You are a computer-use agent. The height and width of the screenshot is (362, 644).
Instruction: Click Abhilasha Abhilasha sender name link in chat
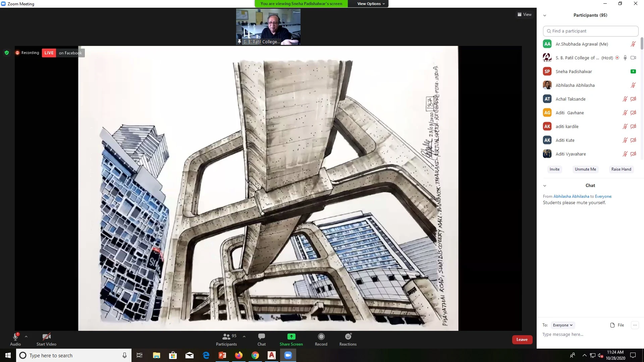[571, 196]
